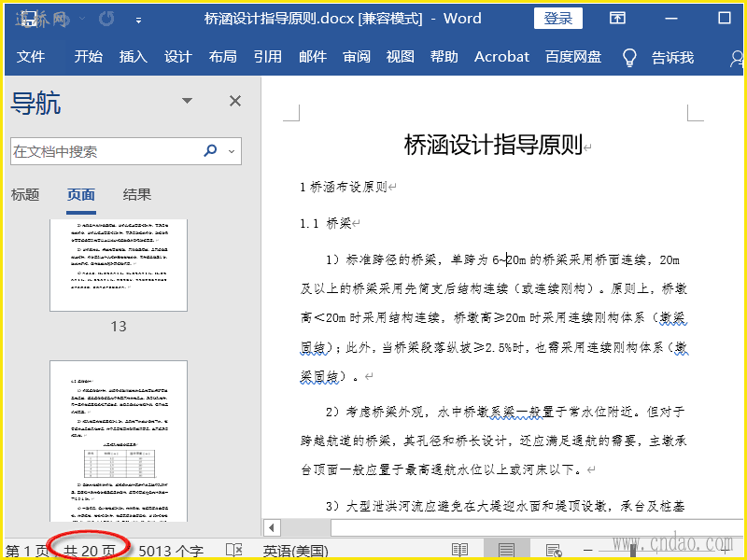Expand search options dropdown arrow
Image resolution: width=747 pixels, height=560 pixels.
(x=232, y=151)
